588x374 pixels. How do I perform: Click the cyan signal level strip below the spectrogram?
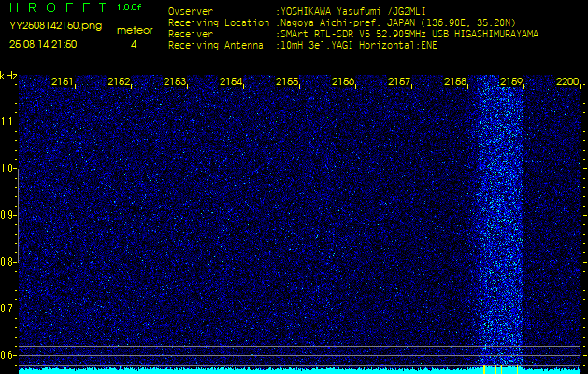299,370
